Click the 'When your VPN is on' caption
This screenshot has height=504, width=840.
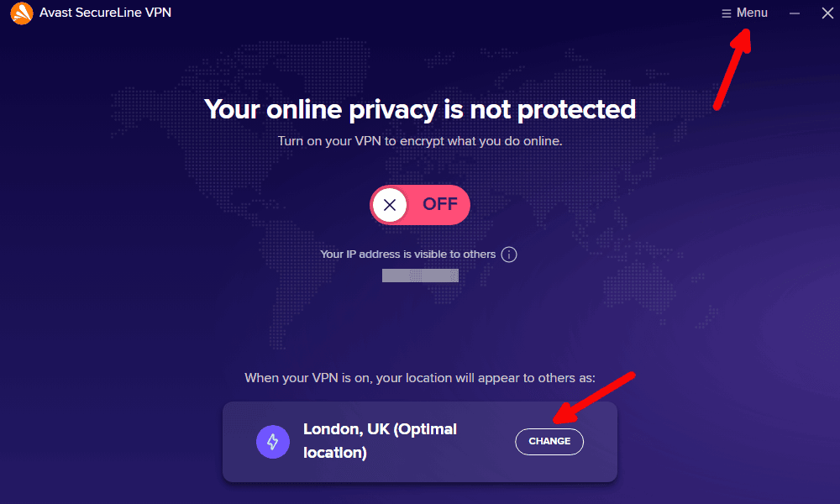pyautogui.click(x=419, y=378)
